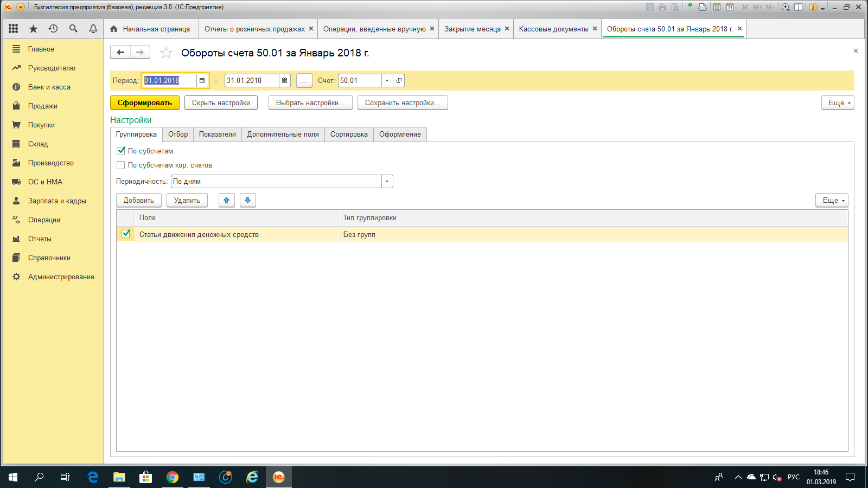Expand the Счет 50.01 dropdown arrow

pos(387,80)
